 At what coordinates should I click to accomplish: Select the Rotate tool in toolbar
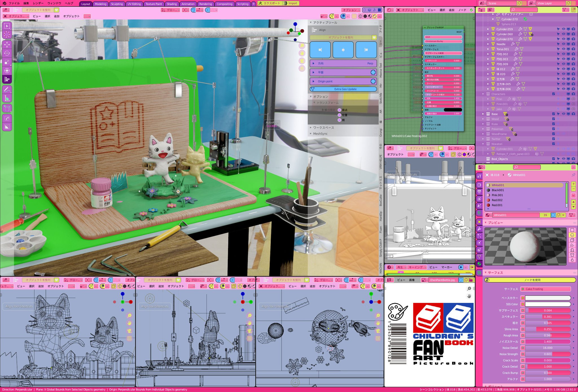coord(7,53)
